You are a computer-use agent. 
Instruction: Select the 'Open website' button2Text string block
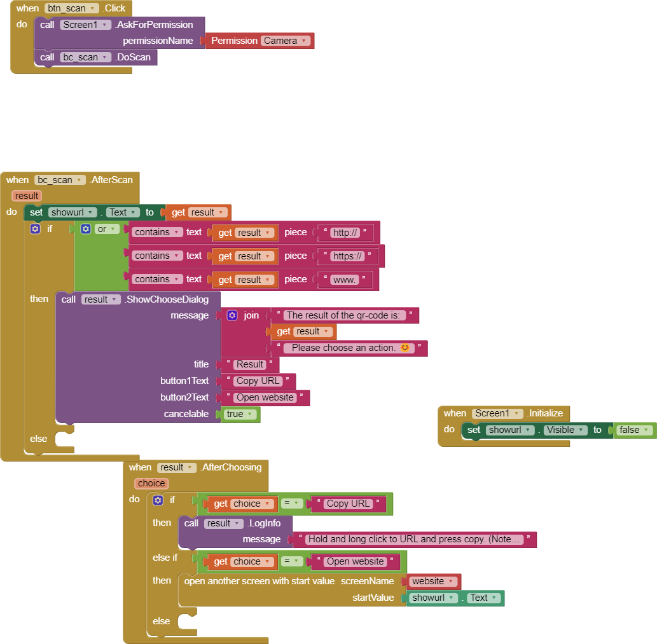[265, 398]
